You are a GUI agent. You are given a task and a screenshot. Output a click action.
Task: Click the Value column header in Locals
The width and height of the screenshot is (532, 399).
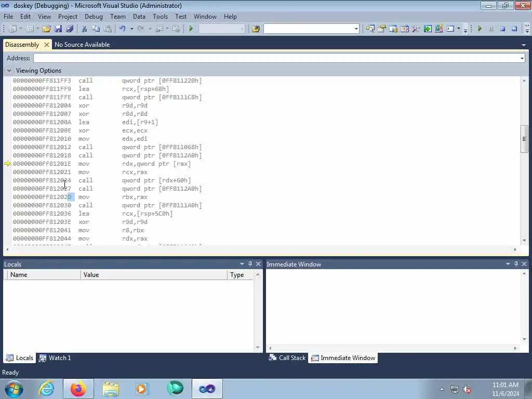[154, 275]
